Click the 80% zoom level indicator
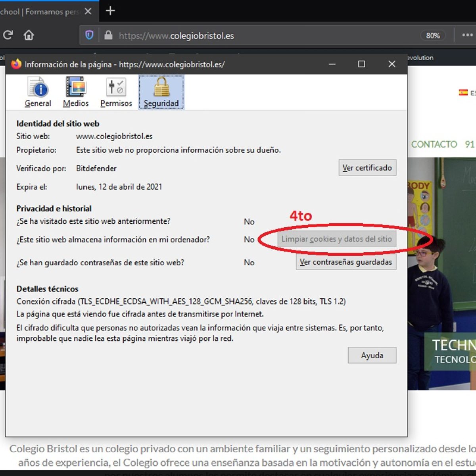476x476 pixels. [x=433, y=36]
